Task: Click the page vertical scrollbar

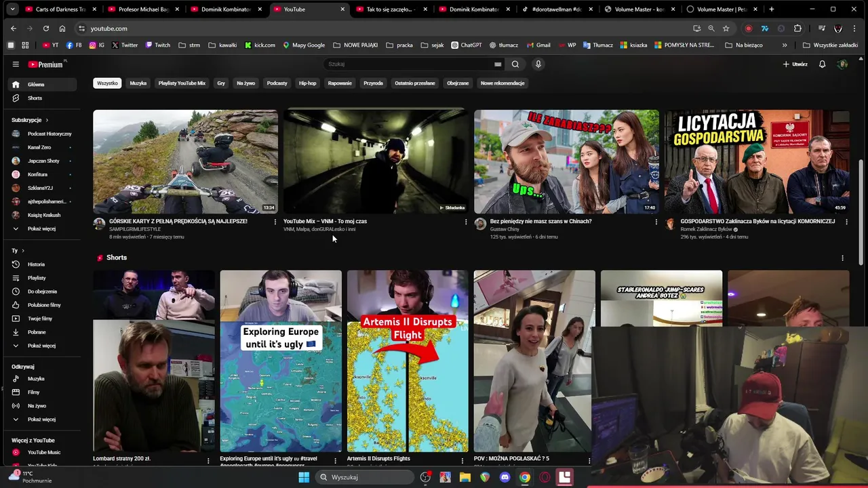Action: 861,212
